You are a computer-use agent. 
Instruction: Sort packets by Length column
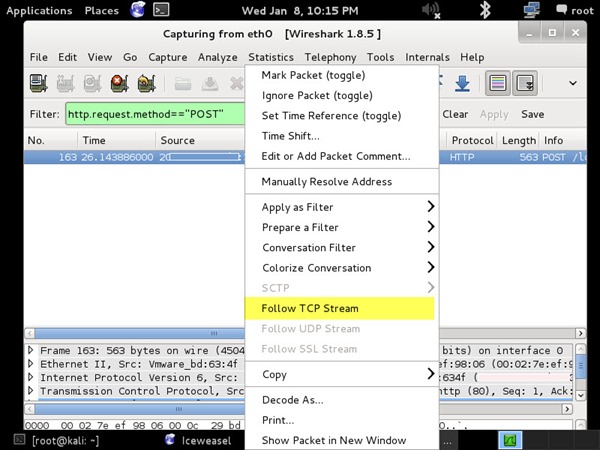[x=518, y=140]
